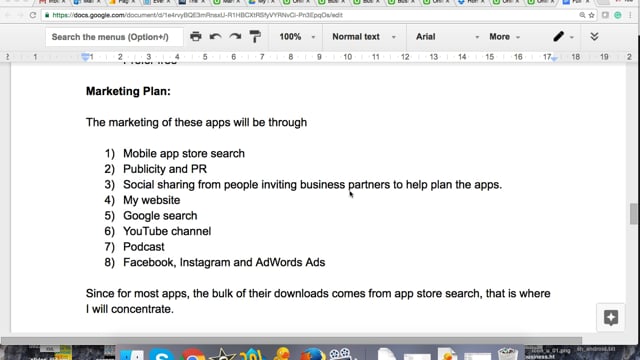Open the Chrome three-dot menu

tap(630, 15)
